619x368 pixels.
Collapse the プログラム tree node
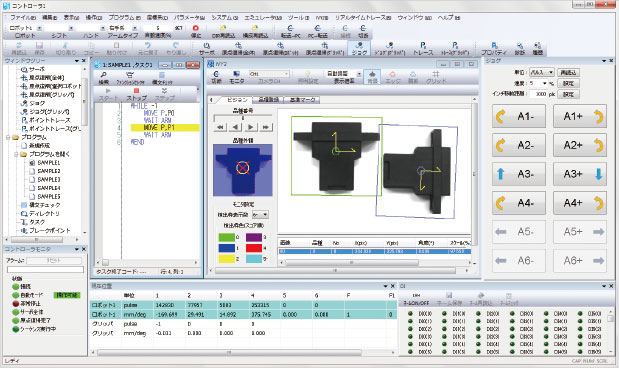click(x=8, y=137)
